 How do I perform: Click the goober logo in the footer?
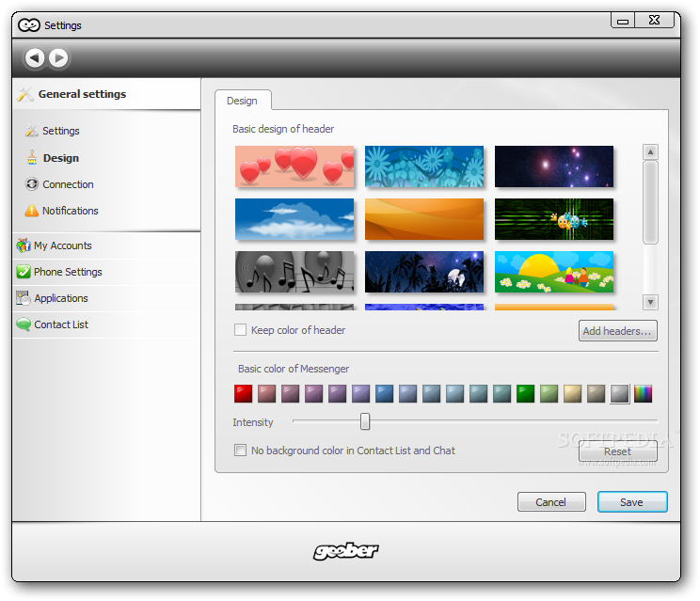345,551
